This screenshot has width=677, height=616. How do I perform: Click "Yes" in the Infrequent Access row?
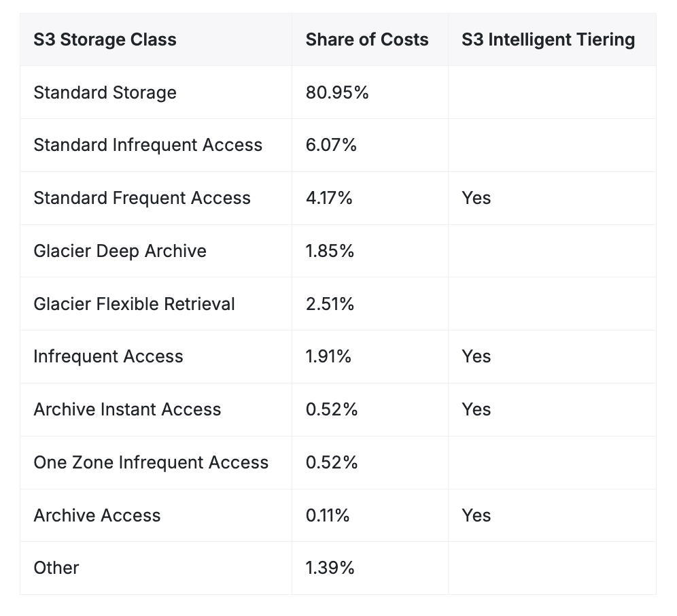(x=476, y=356)
